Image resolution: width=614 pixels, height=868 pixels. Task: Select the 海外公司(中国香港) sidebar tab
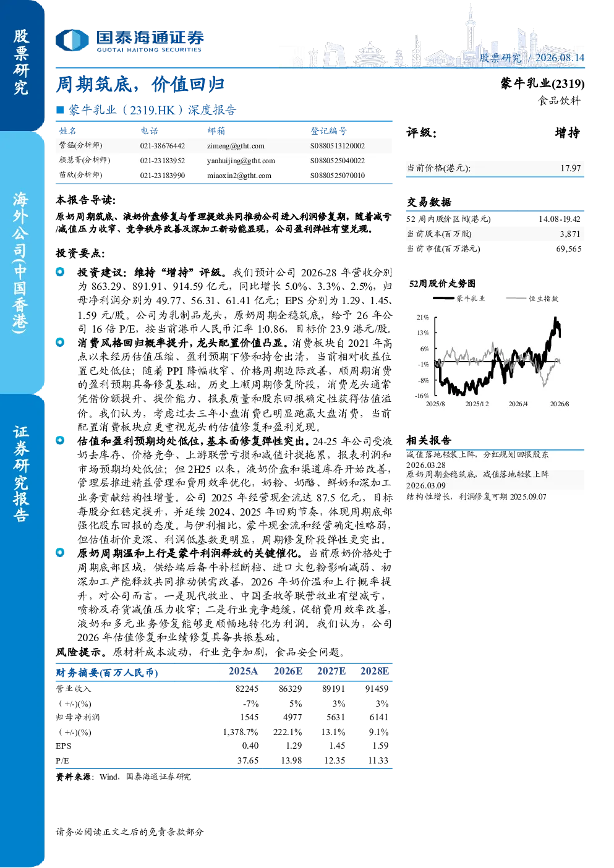pyautogui.click(x=22, y=262)
